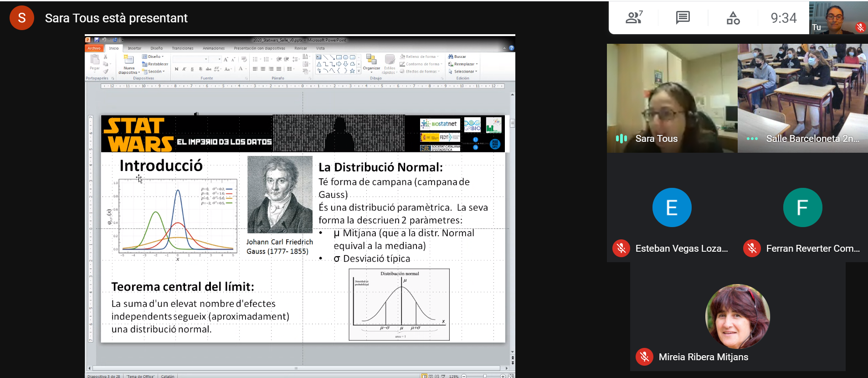Image resolution: width=868 pixels, height=378 pixels.
Task: Click Buscar binoculars find button
Action: [x=457, y=57]
